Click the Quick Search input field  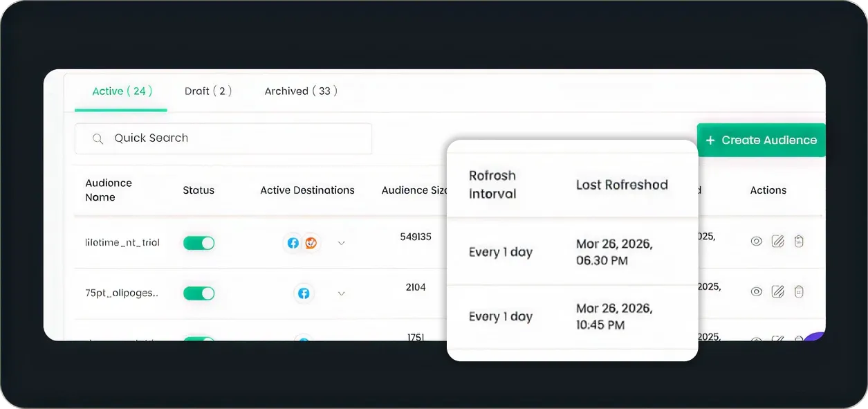[x=223, y=138]
